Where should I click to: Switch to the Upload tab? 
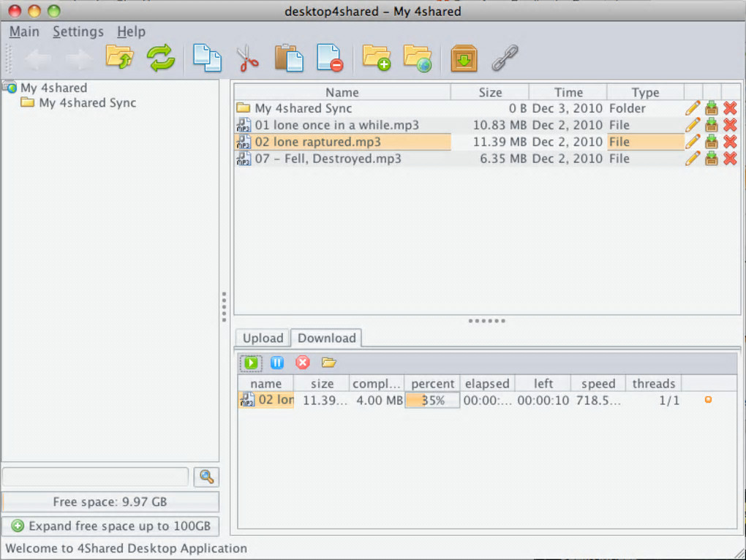click(x=263, y=338)
